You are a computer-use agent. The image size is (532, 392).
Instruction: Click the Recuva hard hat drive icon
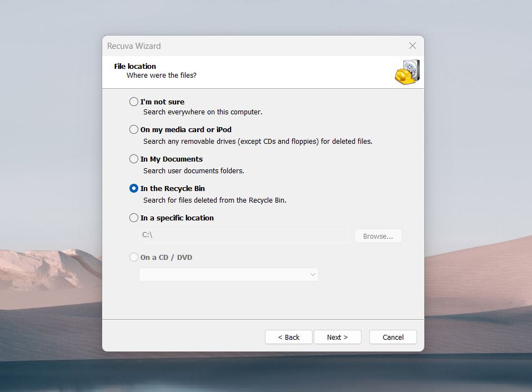click(407, 72)
